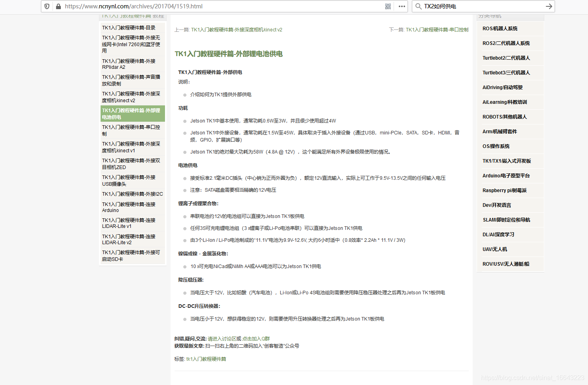Click the search box containing TX2如何供电
Viewport: 588px width, 385px height.
[483, 6]
